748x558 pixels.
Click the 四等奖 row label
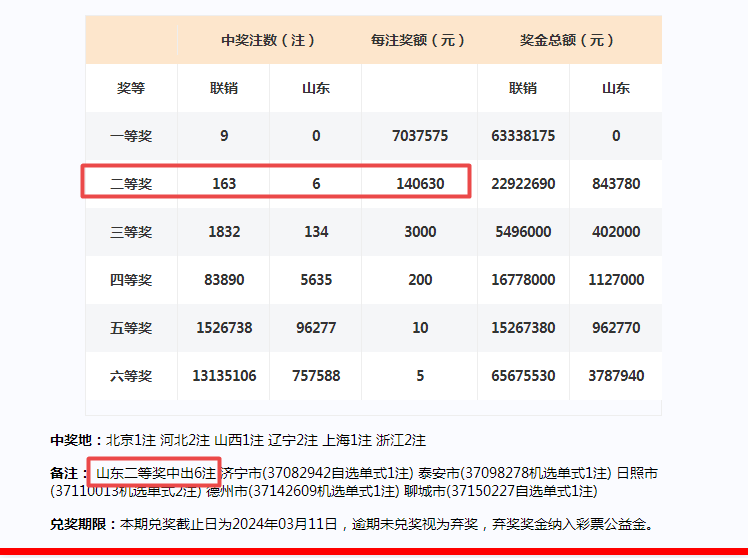click(131, 280)
